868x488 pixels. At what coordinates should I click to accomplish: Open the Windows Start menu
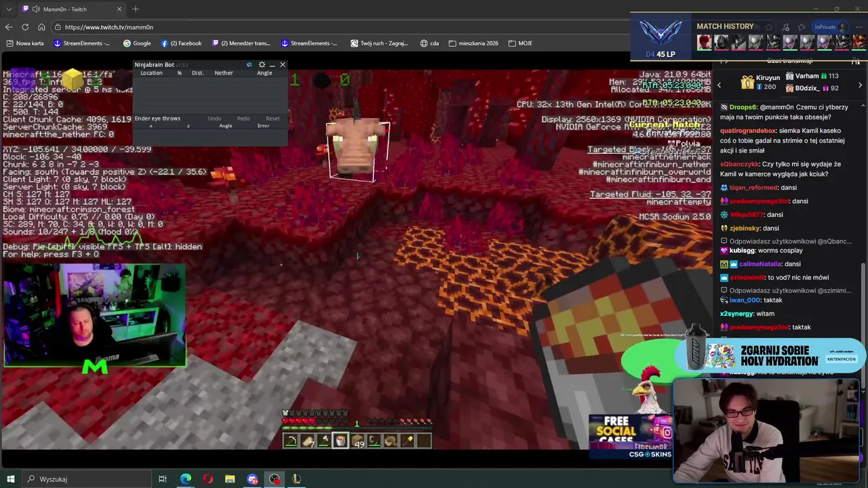pyautogui.click(x=10, y=479)
